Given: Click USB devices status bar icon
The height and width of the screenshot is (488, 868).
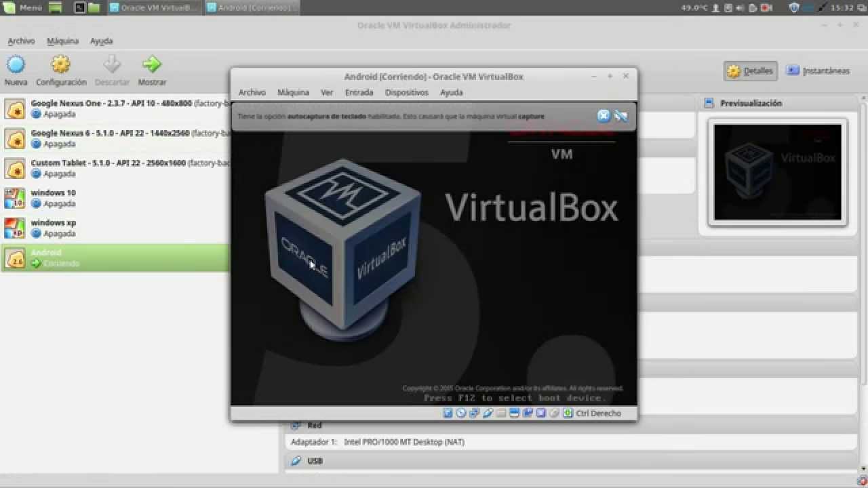Looking at the screenshot, I should pyautogui.click(x=488, y=413).
